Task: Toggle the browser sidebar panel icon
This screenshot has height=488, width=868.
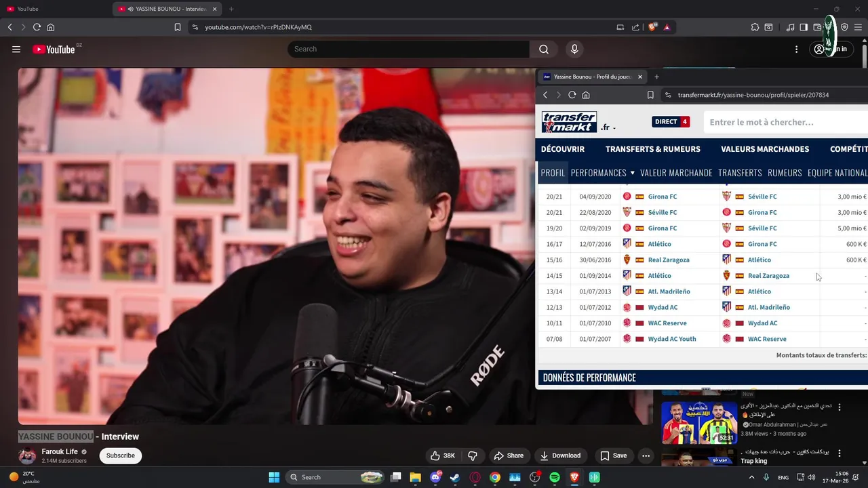Action: (804, 27)
